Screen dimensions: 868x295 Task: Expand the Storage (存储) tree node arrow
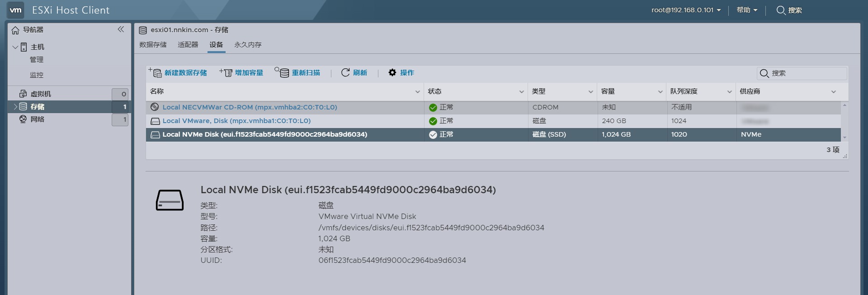click(x=15, y=107)
